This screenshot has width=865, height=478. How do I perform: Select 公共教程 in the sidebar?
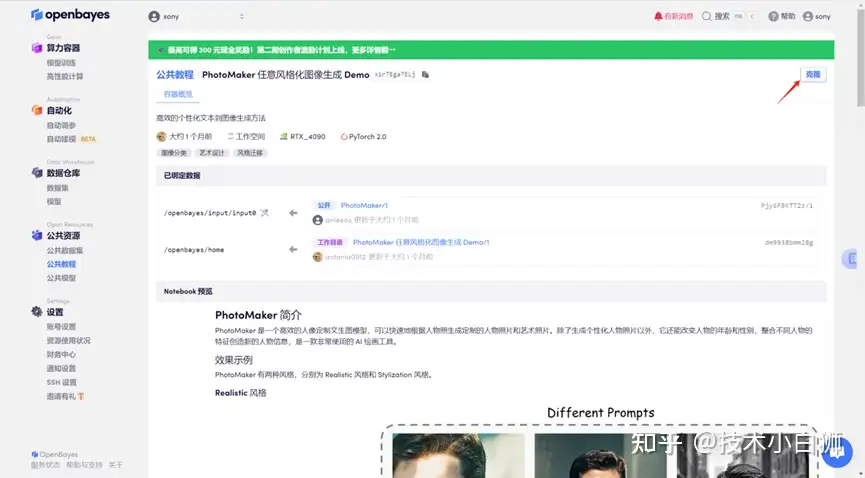pos(61,264)
